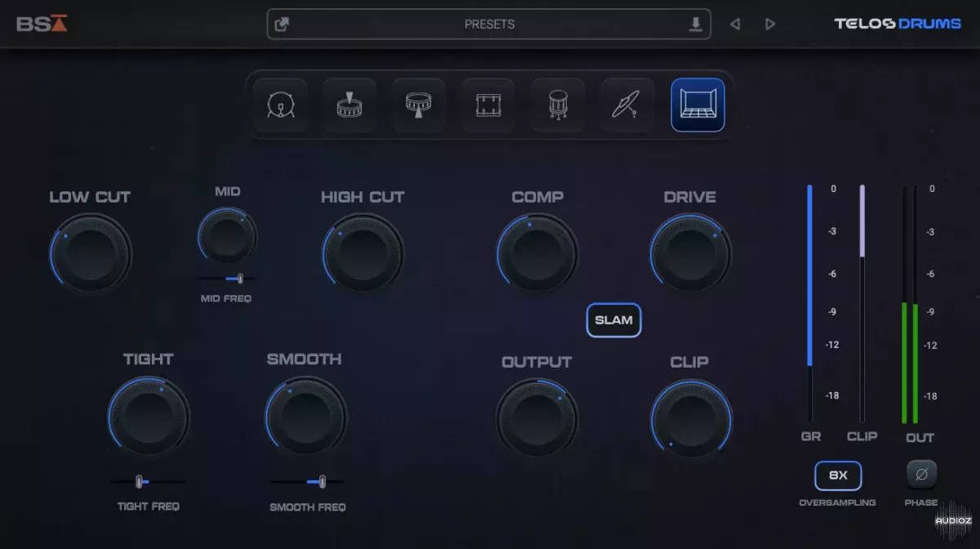Image resolution: width=980 pixels, height=549 pixels.
Task: Click the BSA logo
Action: coord(42,24)
